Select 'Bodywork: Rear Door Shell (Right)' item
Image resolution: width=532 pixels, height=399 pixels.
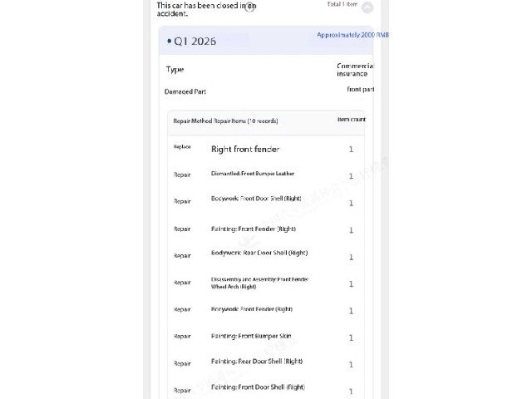point(259,253)
